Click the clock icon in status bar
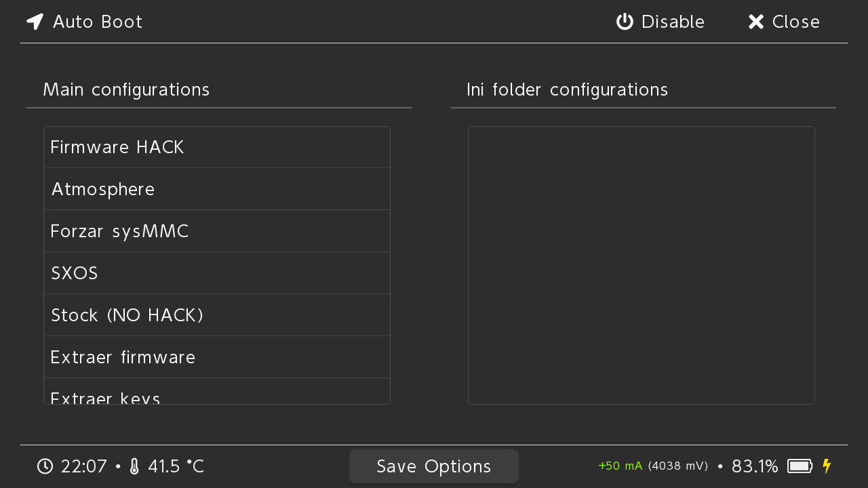868x488 pixels. (x=45, y=466)
